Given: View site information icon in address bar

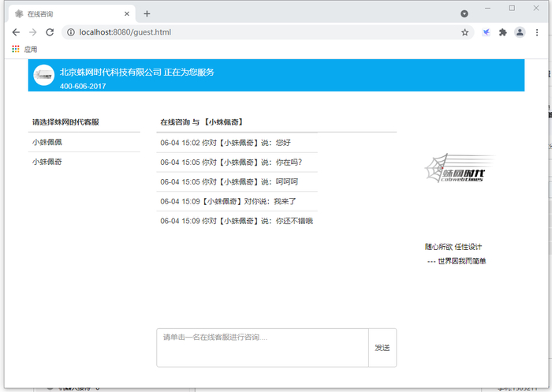Looking at the screenshot, I should [71, 32].
